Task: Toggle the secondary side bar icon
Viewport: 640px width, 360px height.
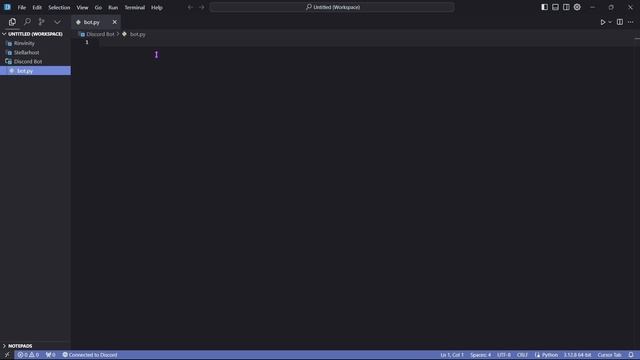Action: coord(566,7)
